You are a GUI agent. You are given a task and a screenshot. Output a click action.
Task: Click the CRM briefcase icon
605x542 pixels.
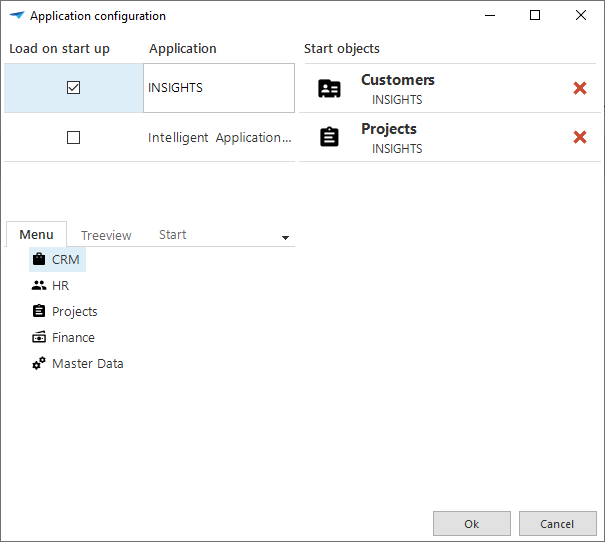click(x=39, y=259)
